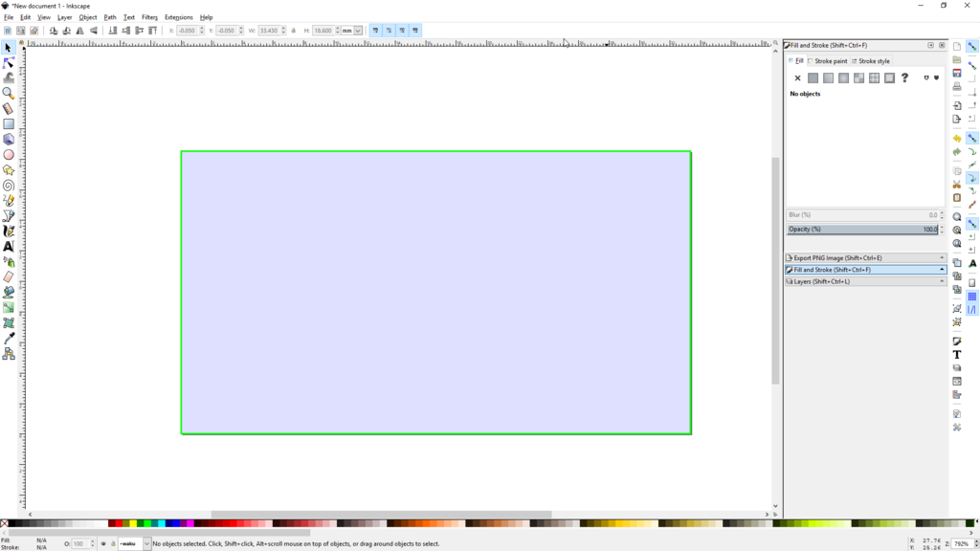Click the W width field stepper

[x=283, y=30]
